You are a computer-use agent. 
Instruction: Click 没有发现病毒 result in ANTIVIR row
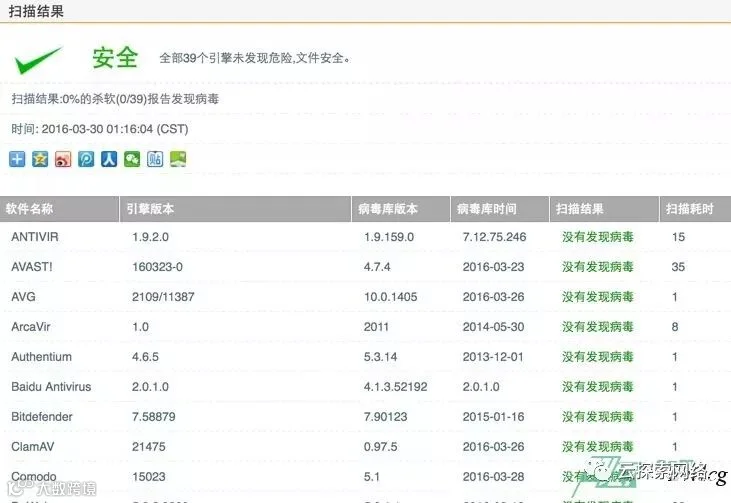pyautogui.click(x=598, y=237)
